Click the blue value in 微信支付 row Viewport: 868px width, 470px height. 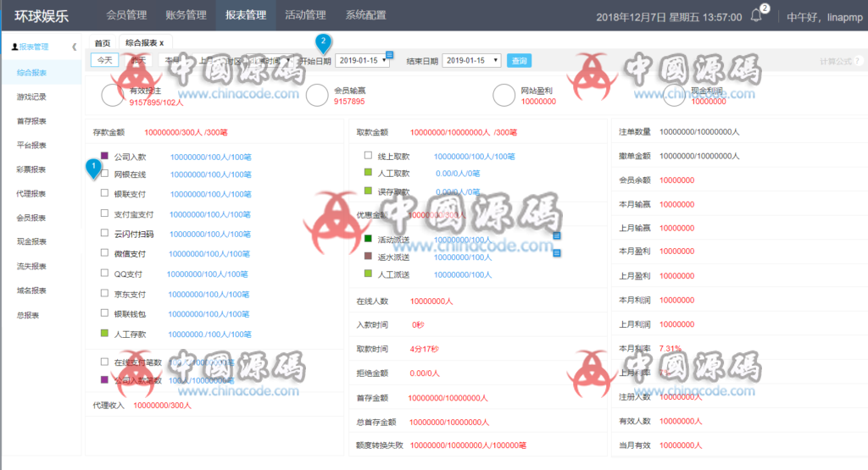tap(209, 254)
